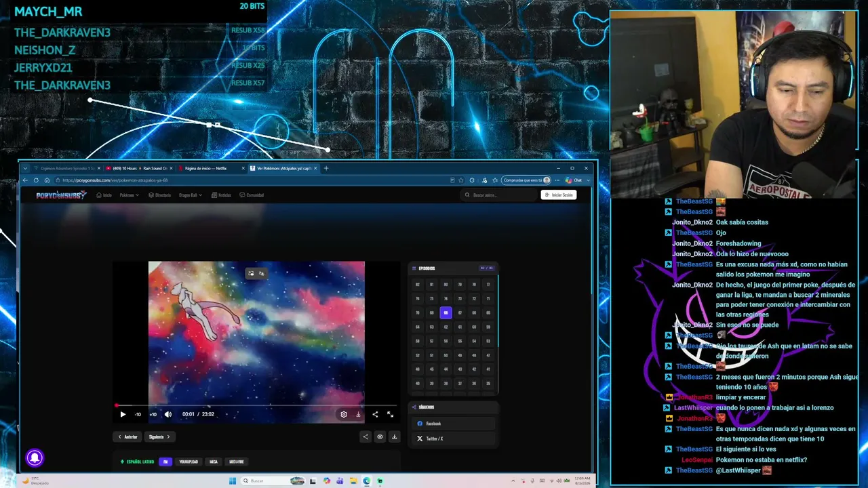Go to Anterior episode
This screenshot has height=488, width=868.
click(127, 436)
